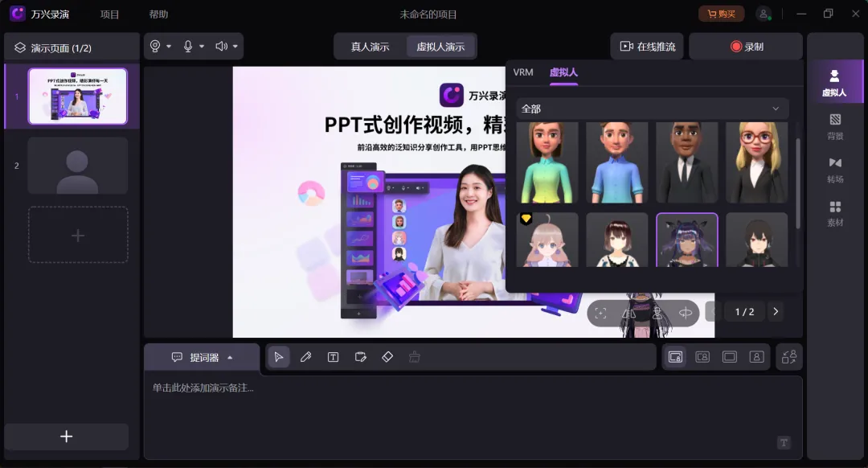Click the 购买 purchase button
This screenshot has height=468, width=868.
[x=721, y=14]
